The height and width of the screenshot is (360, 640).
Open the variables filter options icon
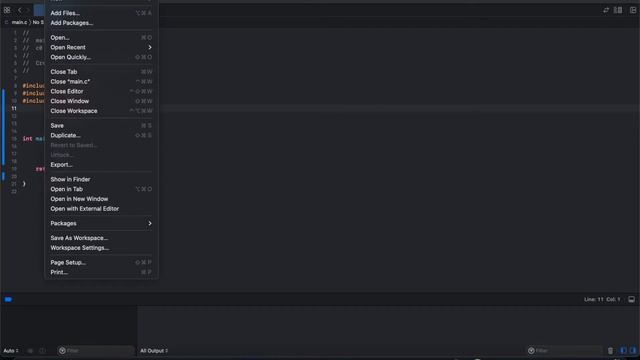[x=62, y=351]
